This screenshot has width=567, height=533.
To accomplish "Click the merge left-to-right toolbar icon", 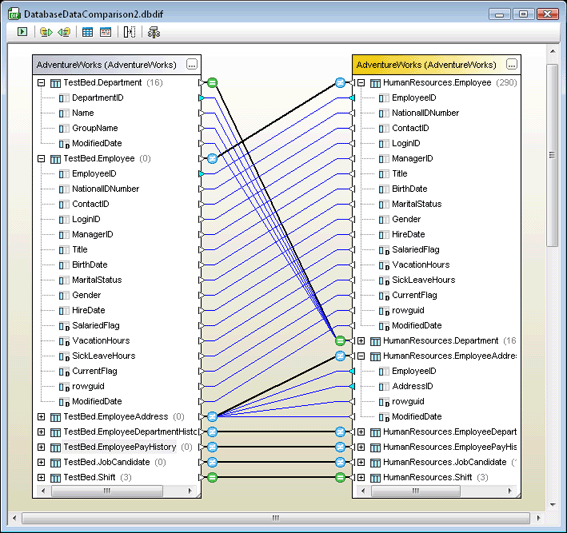I will pyautogui.click(x=46, y=32).
